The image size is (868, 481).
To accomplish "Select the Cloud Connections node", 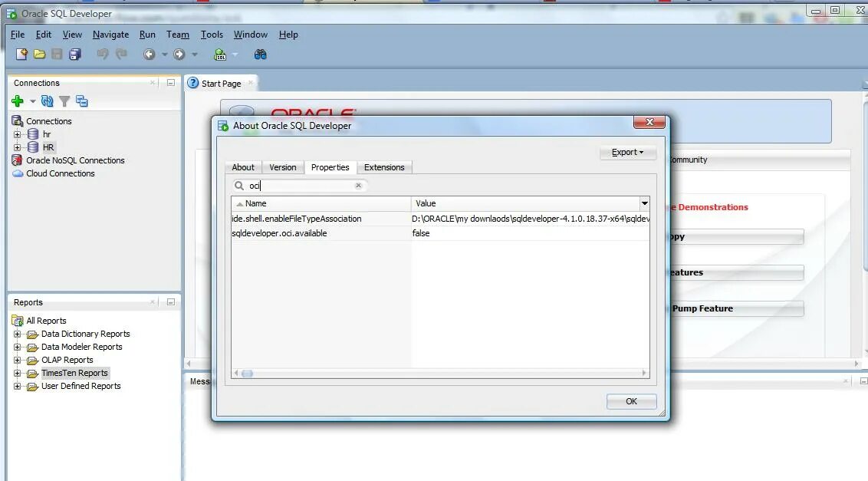I will tap(61, 173).
